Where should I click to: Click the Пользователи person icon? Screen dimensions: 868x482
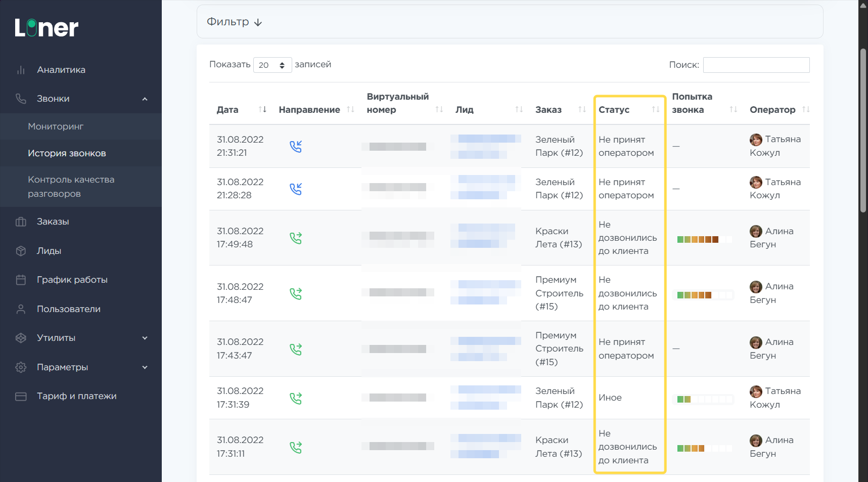tap(21, 309)
